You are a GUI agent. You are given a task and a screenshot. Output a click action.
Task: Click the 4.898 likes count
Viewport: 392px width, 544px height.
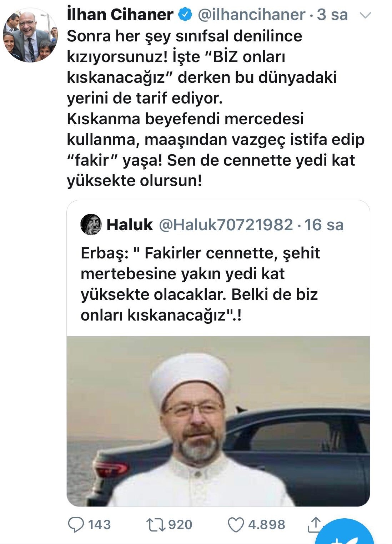267,524
